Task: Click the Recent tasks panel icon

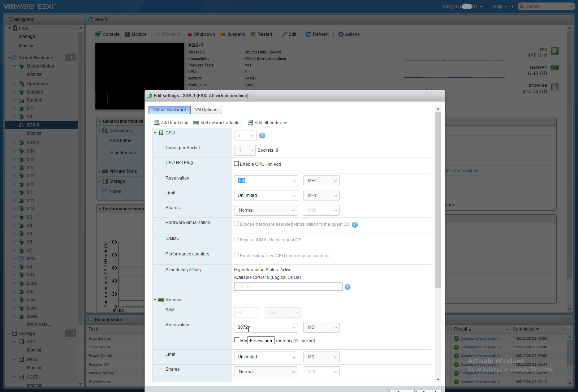Action: (x=91, y=320)
